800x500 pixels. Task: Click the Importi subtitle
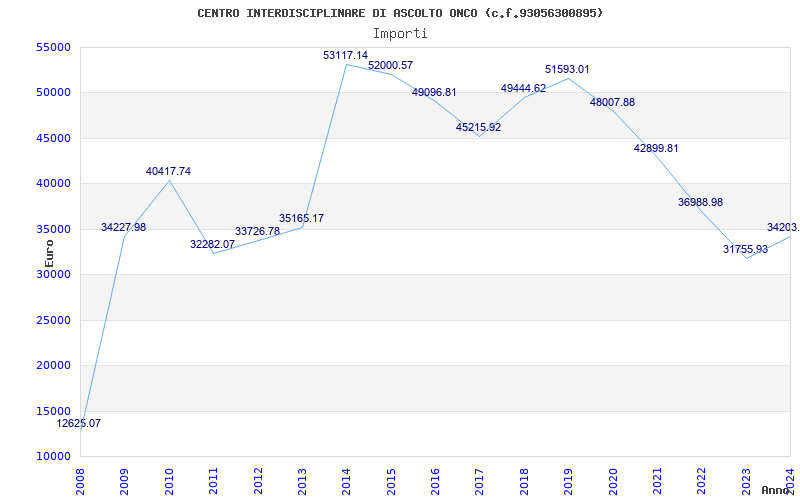pyautogui.click(x=400, y=34)
